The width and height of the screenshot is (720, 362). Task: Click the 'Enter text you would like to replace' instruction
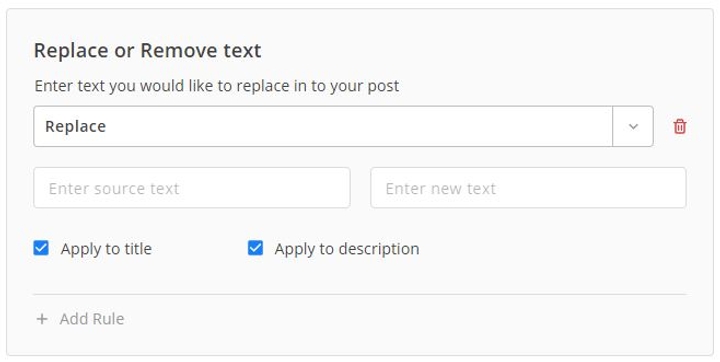pyautogui.click(x=217, y=86)
